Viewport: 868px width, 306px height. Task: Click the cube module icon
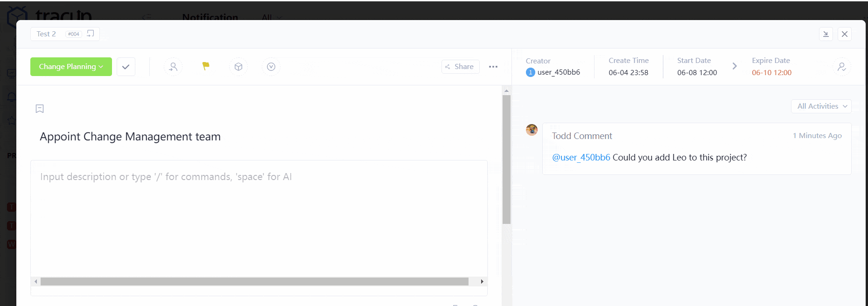[238, 67]
